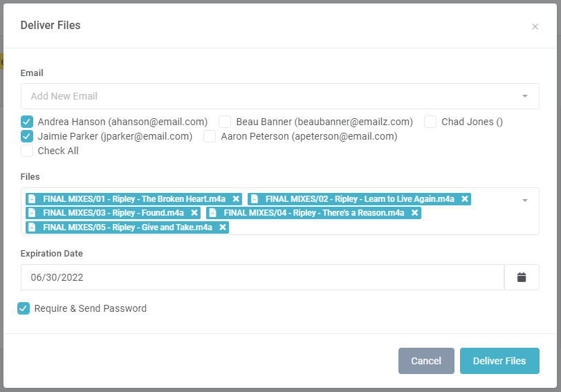Viewport: 561px width, 392px height.
Task: Click the file icon on 01 Broken Heart tag
Action: 32,199
